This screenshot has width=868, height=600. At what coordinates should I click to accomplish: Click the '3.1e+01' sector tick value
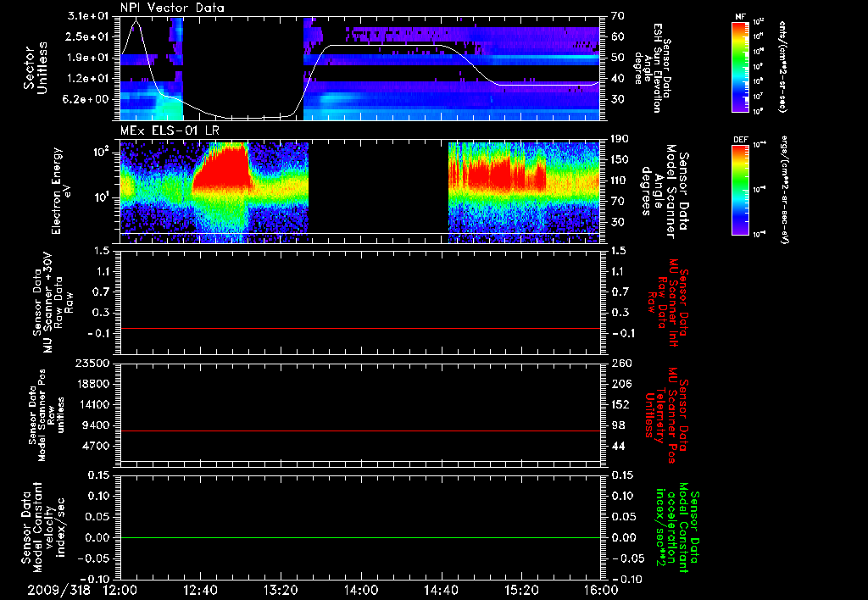91,16
